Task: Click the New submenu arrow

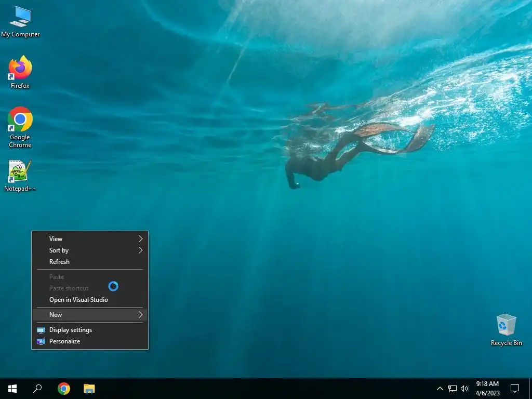Action: pos(140,314)
